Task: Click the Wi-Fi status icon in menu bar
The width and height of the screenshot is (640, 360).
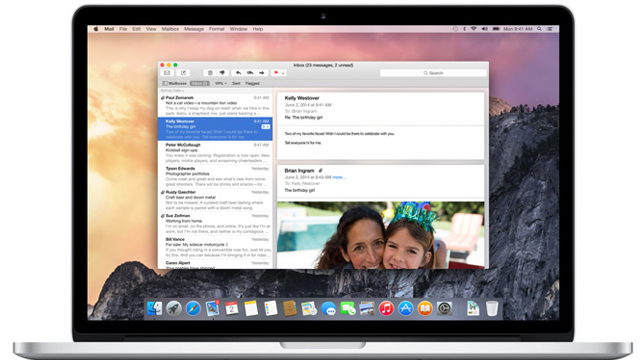Action: [474, 29]
